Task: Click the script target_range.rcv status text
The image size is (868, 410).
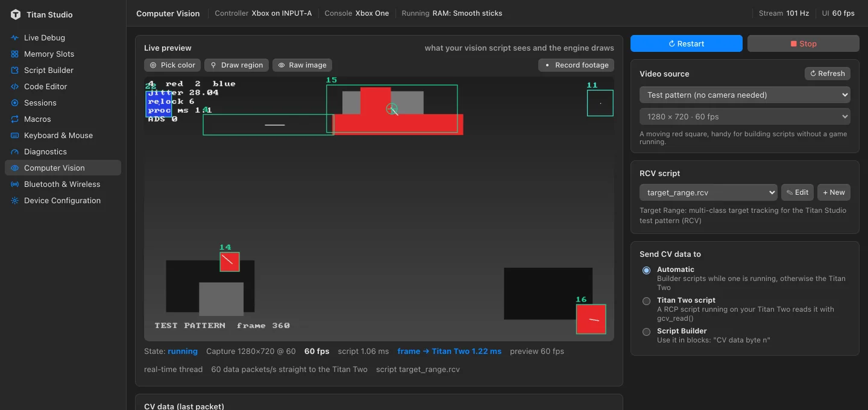Action: 418,369
